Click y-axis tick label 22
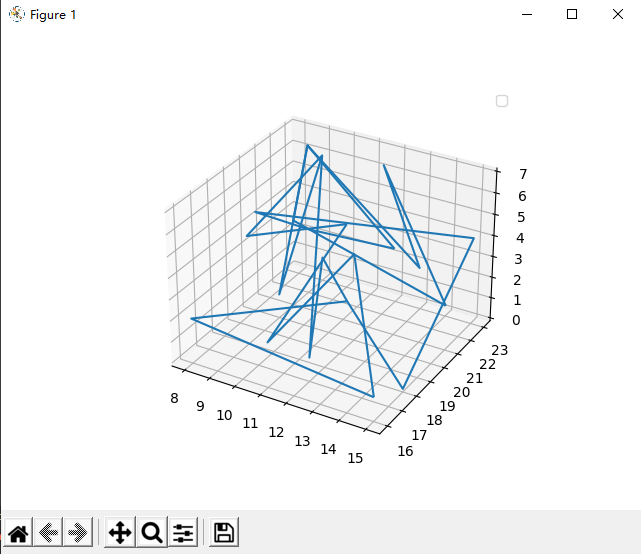Screen dimensions: 641x554 point(487,364)
